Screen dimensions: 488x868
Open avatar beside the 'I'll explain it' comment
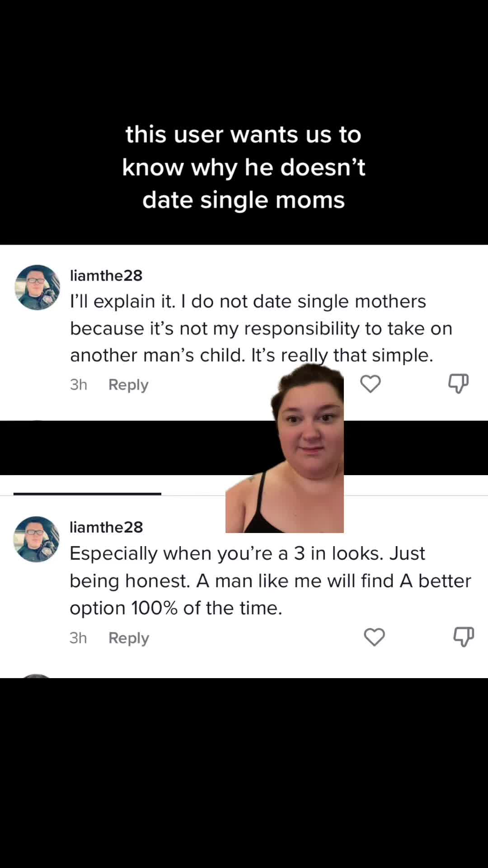coord(38,288)
